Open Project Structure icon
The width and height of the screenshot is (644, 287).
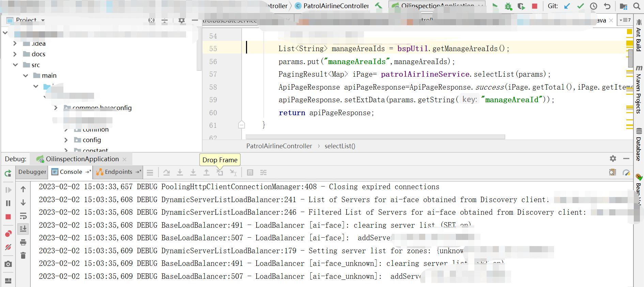tap(624, 6)
